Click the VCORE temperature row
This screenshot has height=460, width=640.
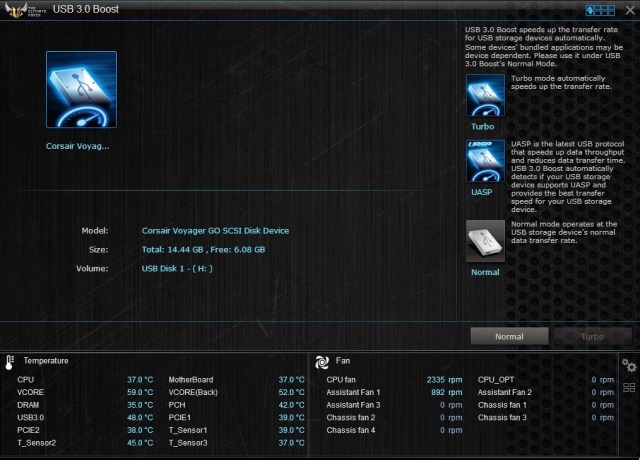pyautogui.click(x=85, y=392)
